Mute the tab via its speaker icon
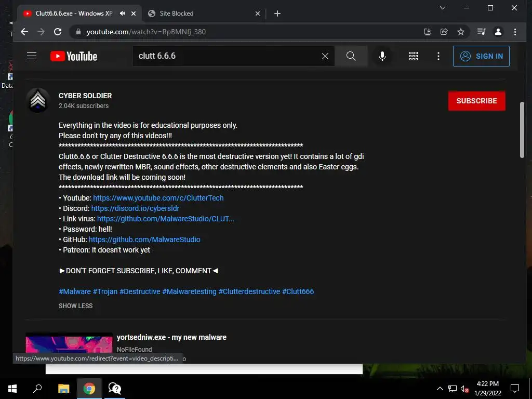Screen dimensions: 532x399 [x=123, y=13]
